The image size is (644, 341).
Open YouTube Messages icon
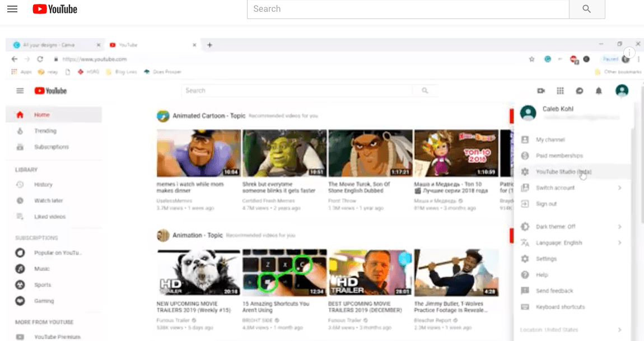[579, 91]
